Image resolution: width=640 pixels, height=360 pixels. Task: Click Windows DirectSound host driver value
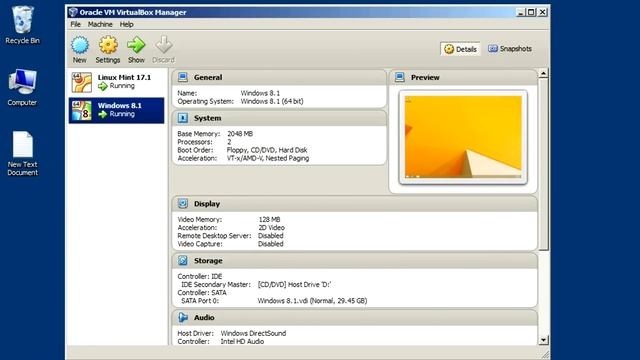pos(253,333)
